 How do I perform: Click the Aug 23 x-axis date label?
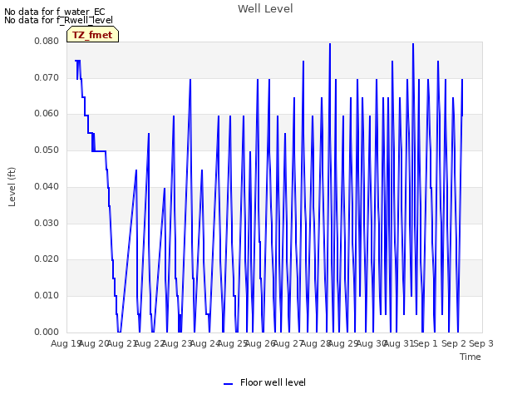click(177, 343)
